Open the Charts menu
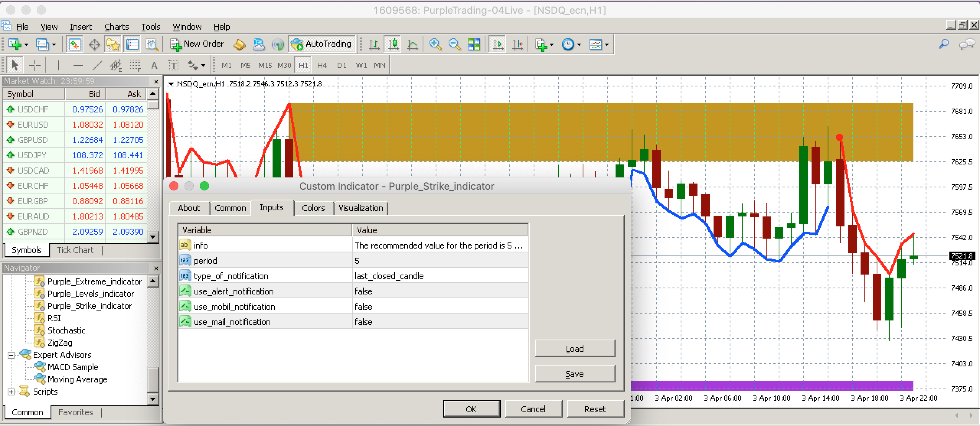980x426 pixels. [116, 27]
